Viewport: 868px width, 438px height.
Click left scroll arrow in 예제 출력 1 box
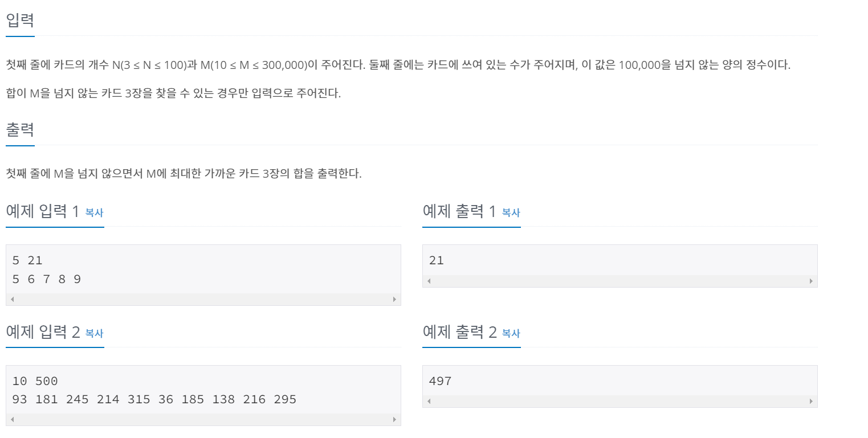click(x=429, y=281)
